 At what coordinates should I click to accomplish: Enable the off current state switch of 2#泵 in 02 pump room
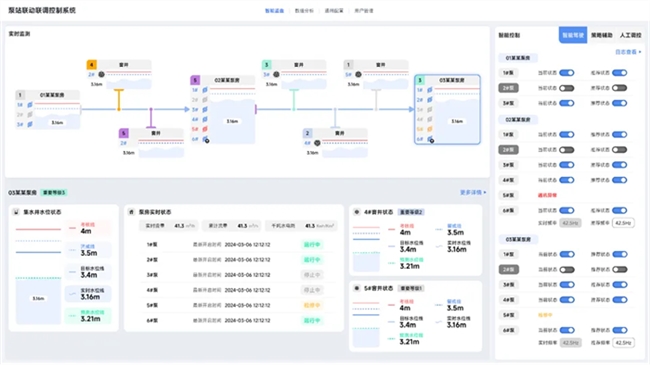(567, 150)
